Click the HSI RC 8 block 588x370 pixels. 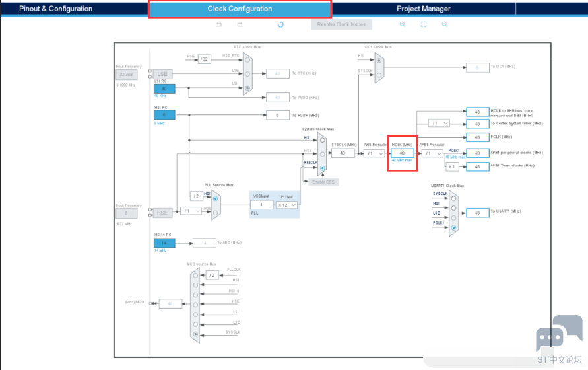click(164, 115)
